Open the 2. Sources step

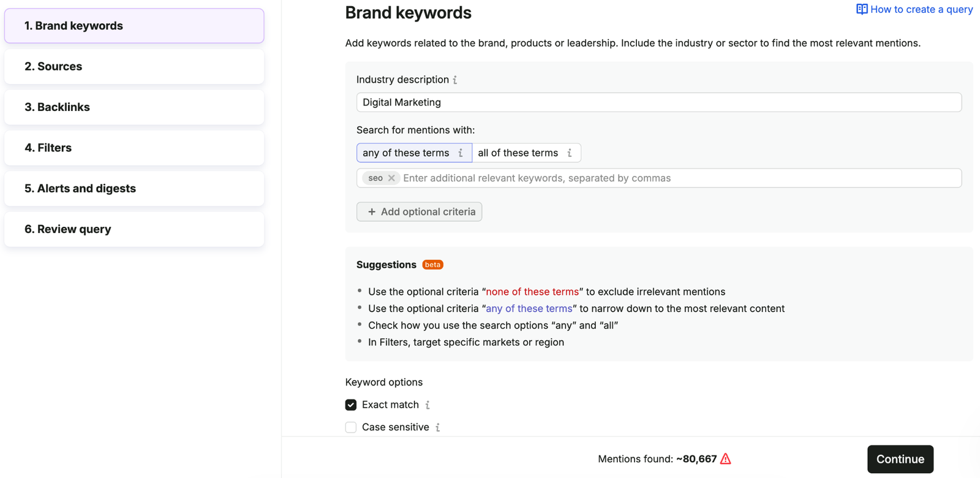134,66
